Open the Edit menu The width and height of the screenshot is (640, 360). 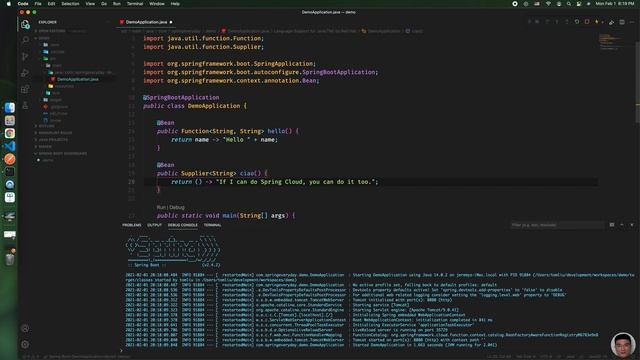[51, 4]
